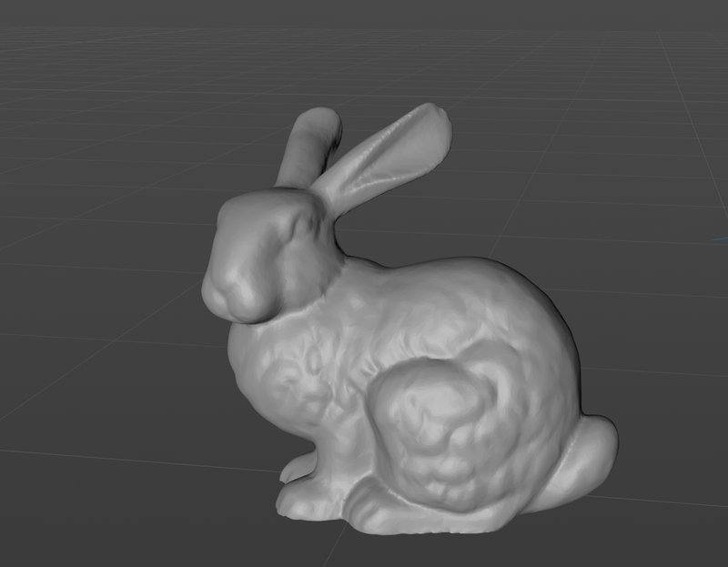This screenshot has height=567, width=728.
Task: Click the bunny's wide flattened ear
Action: pos(385,157)
